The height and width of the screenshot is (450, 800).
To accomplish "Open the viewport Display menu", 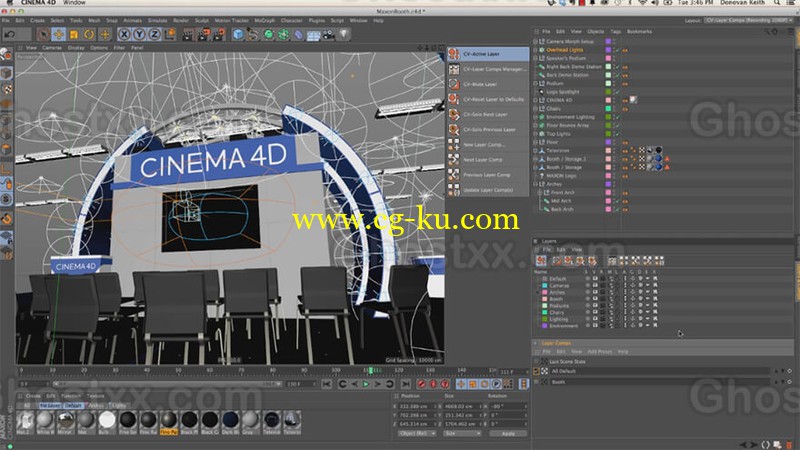I will point(76,47).
